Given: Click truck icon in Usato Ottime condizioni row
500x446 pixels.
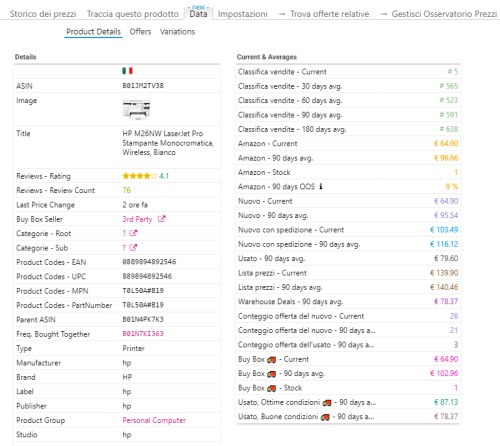Looking at the screenshot, I should pyautogui.click(x=327, y=403).
